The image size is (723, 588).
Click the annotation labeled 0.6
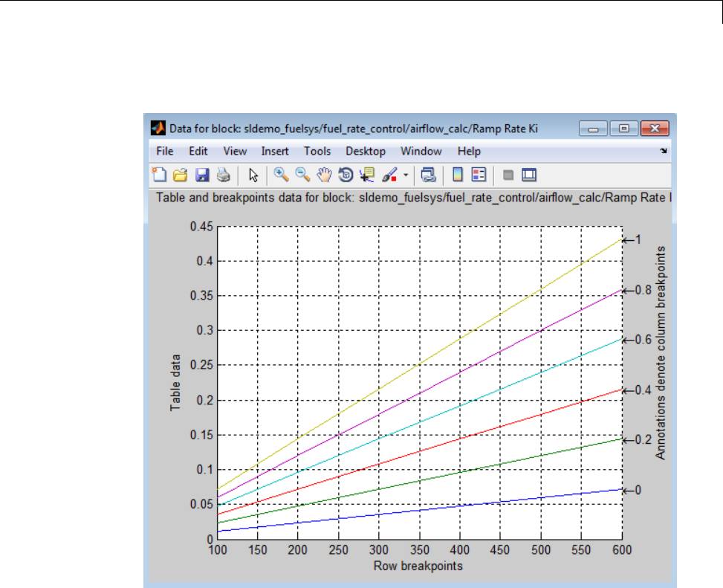pyautogui.click(x=637, y=340)
